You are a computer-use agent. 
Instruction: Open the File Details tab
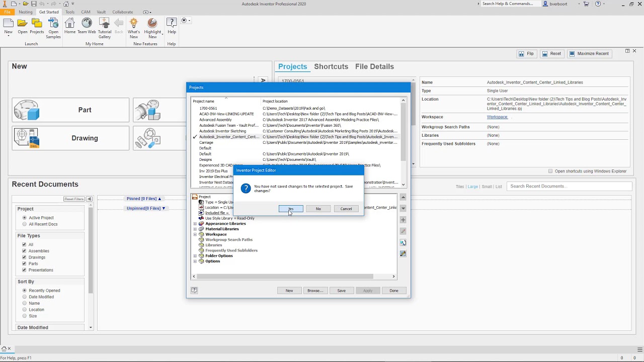click(x=374, y=66)
